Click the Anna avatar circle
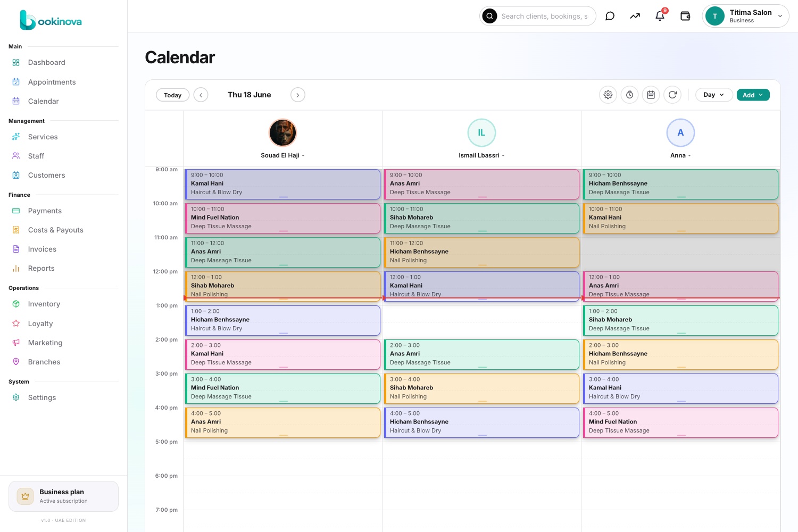Image resolution: width=798 pixels, height=532 pixels. tap(680, 132)
